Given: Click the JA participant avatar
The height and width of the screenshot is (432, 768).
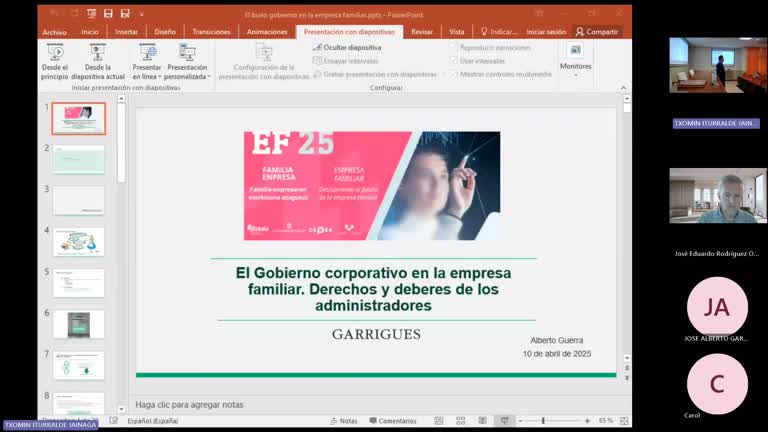Looking at the screenshot, I should click(x=717, y=307).
